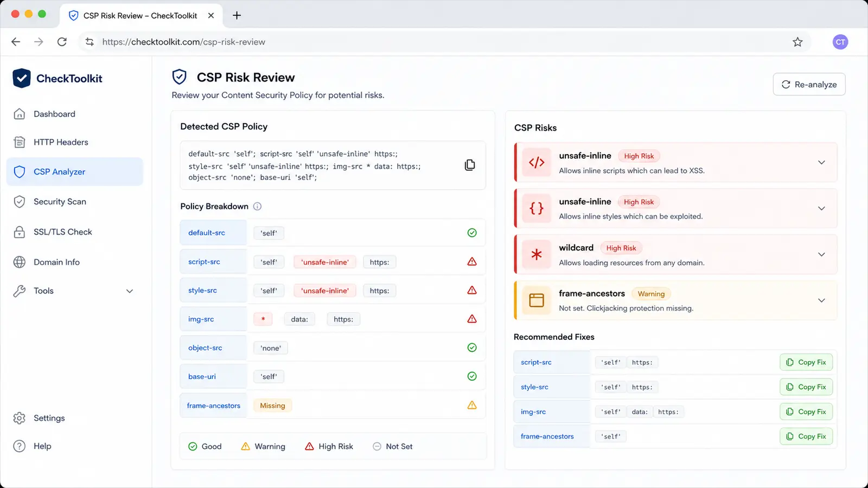Click the CheckToolkit shield logo

pos(22,78)
